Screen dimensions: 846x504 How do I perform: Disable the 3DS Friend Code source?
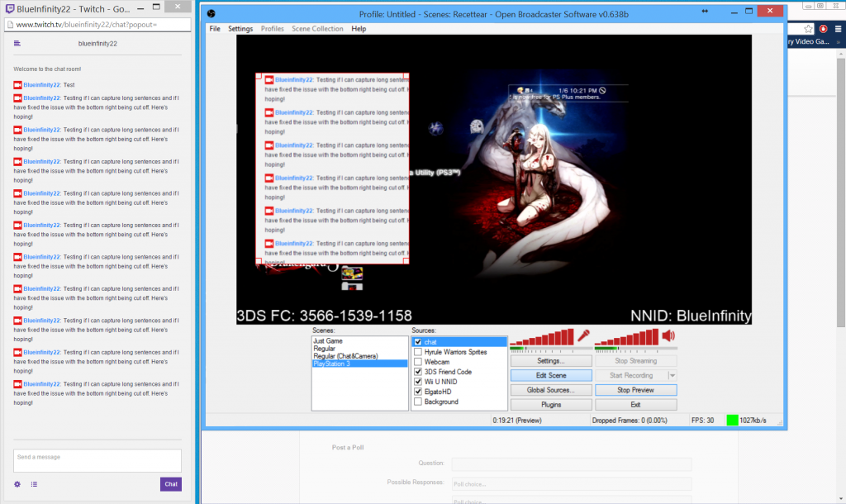pyautogui.click(x=418, y=372)
